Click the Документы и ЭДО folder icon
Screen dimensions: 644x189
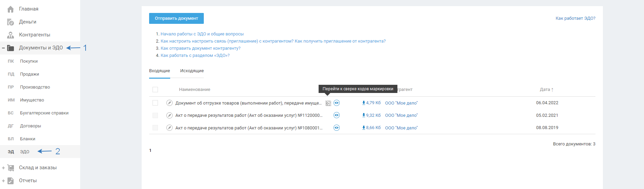click(11, 48)
